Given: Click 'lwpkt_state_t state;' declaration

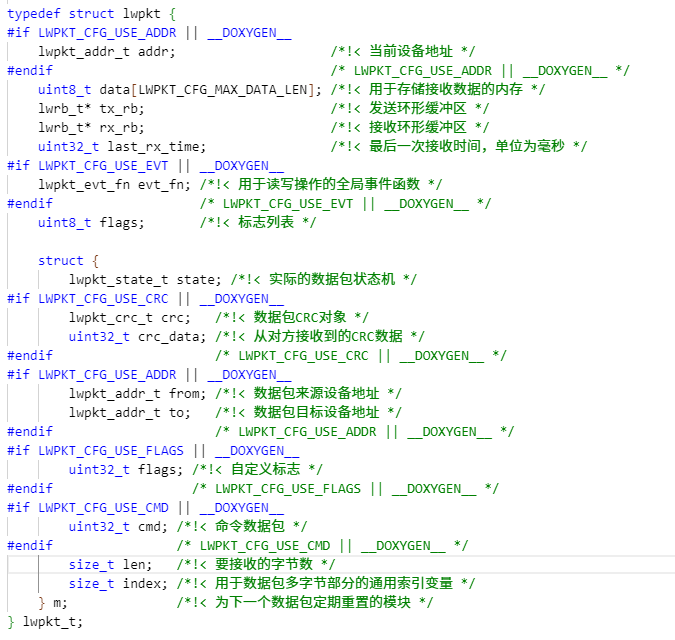Looking at the screenshot, I should (x=145, y=280).
